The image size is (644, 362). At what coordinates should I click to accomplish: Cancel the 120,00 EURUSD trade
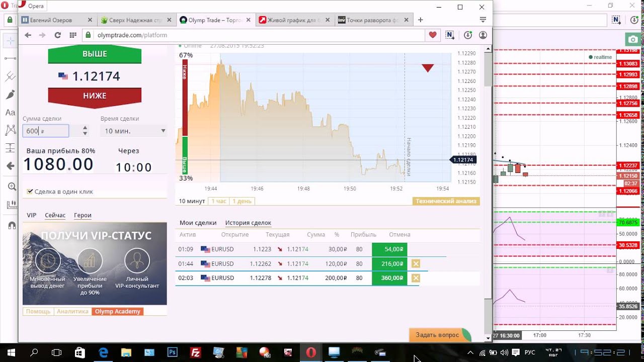(416, 263)
